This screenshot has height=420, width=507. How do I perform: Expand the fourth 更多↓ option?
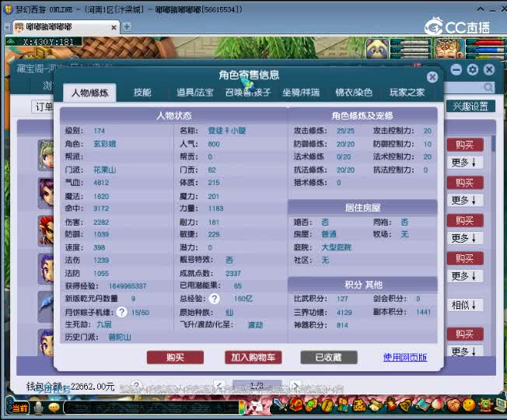coord(465,276)
